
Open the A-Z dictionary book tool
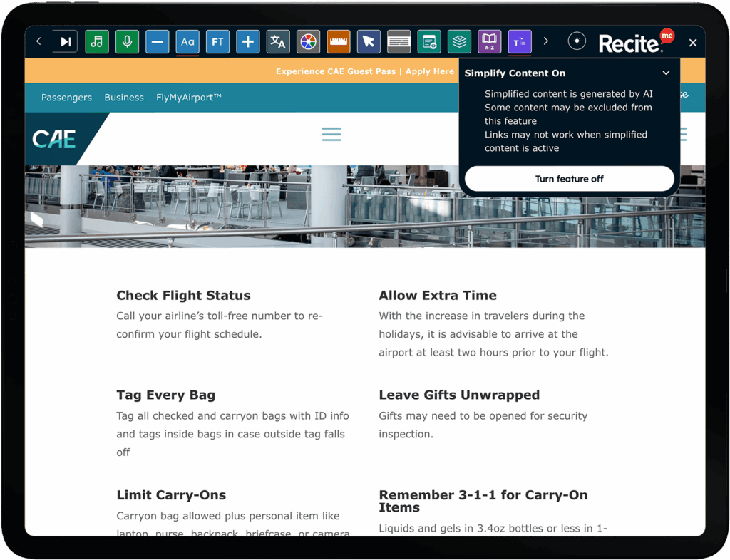[x=489, y=42]
